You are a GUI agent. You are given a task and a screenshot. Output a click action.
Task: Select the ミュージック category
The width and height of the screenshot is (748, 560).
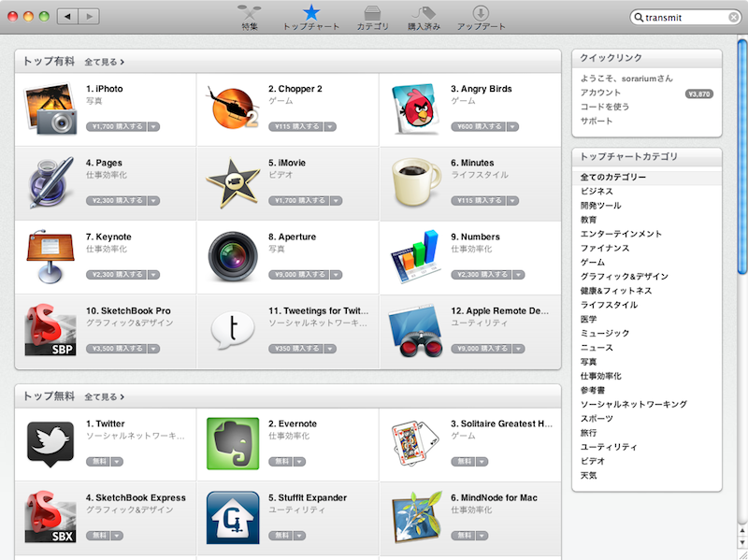(x=604, y=334)
